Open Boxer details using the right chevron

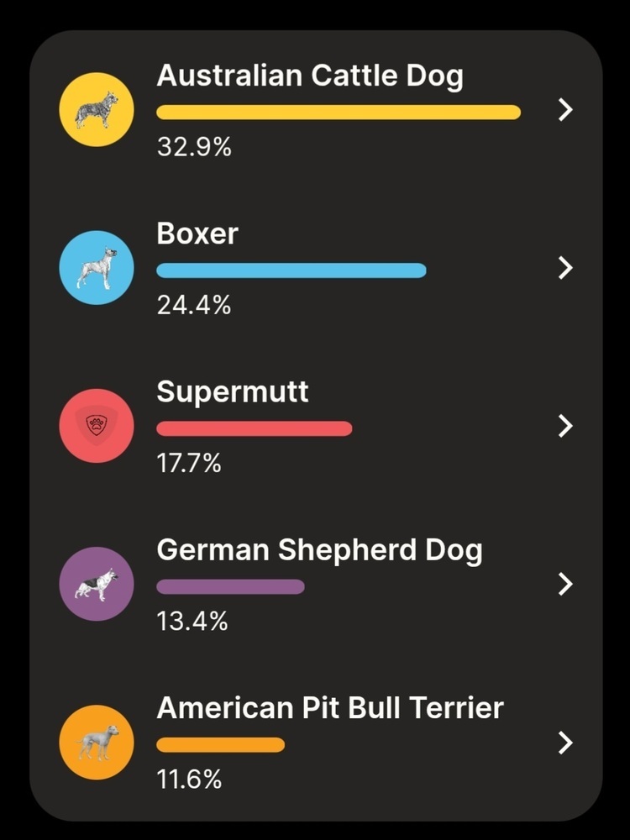click(565, 268)
